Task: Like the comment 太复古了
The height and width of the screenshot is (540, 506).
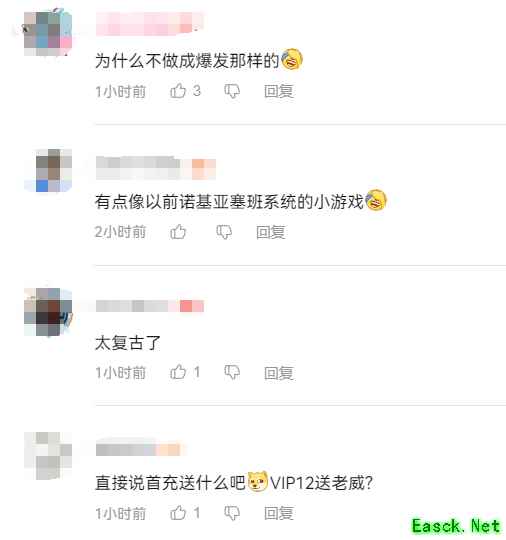Action: [x=178, y=372]
